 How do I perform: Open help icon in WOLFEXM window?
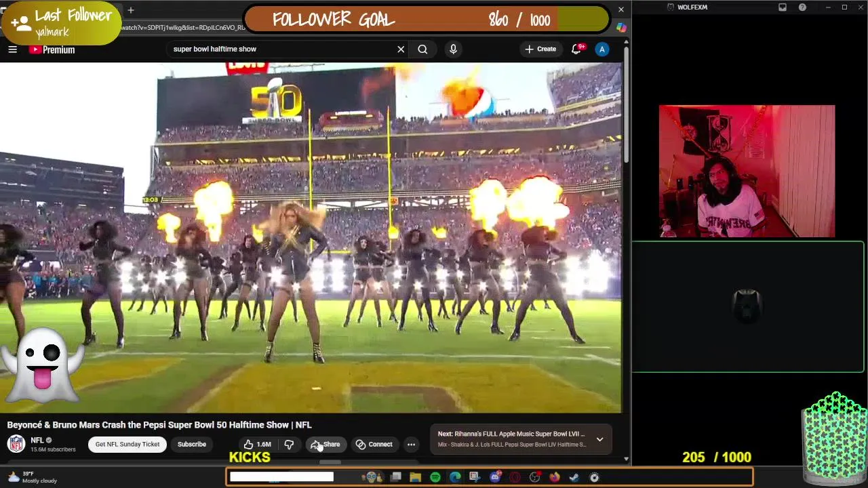point(802,7)
